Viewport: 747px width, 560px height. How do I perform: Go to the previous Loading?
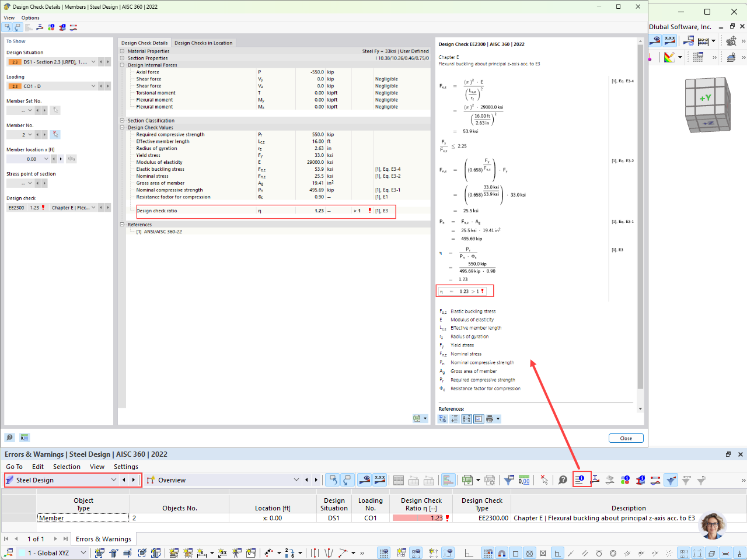tap(100, 86)
